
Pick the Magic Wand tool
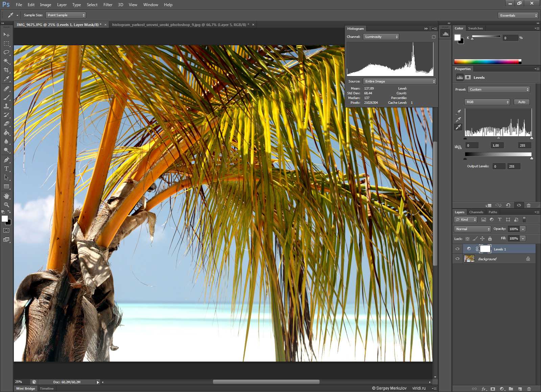[x=6, y=61]
